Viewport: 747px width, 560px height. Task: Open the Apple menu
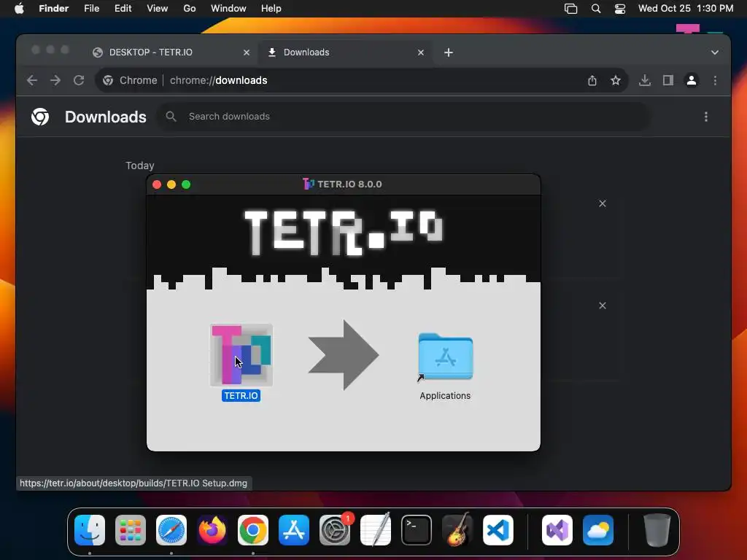pyautogui.click(x=19, y=9)
